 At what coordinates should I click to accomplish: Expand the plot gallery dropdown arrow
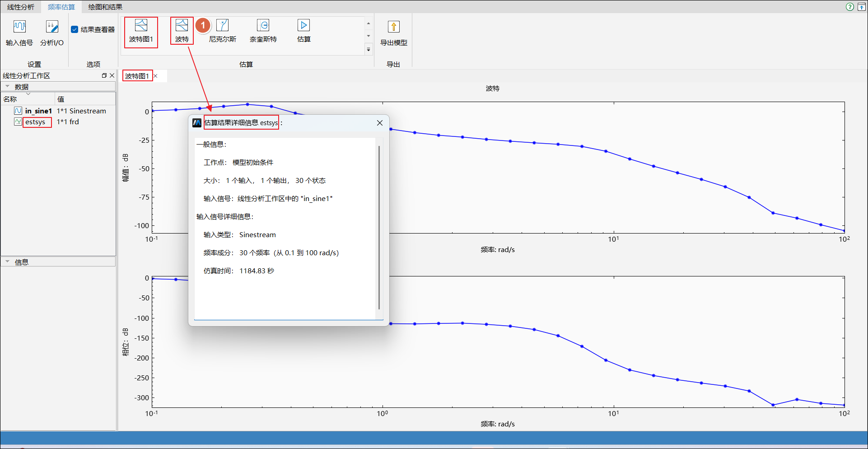tap(369, 49)
